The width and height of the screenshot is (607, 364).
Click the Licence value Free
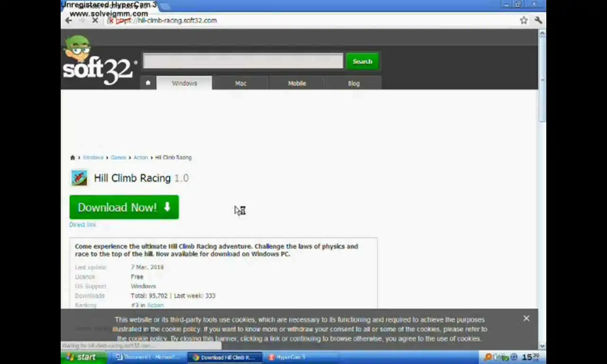coord(137,277)
